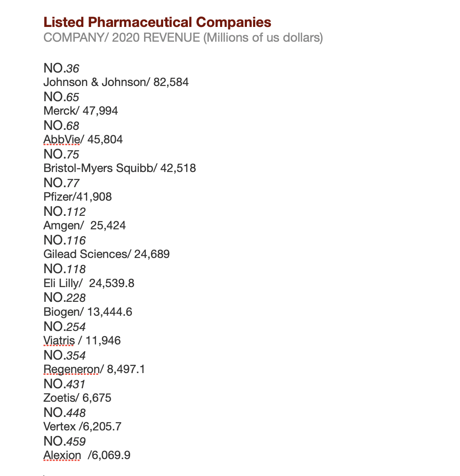Click the NO.112 ranking line
The width and height of the screenshot is (460, 476).
click(x=65, y=212)
